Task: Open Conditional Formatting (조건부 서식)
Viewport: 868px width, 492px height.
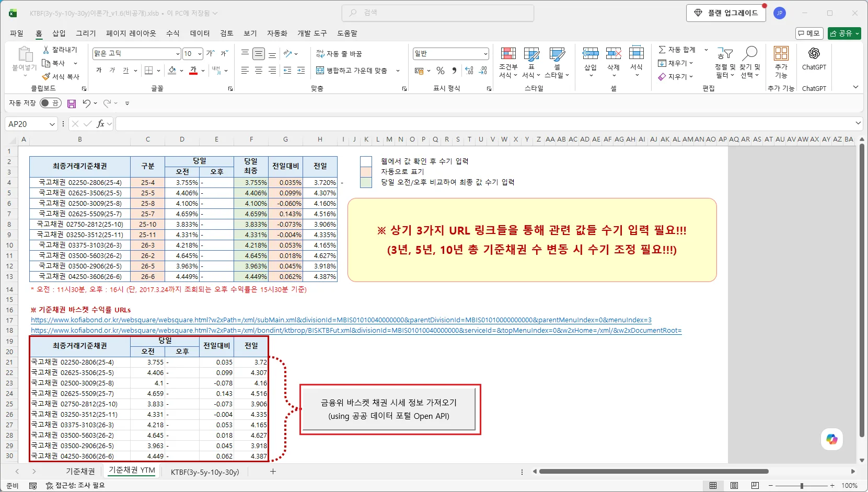Action: coord(508,63)
